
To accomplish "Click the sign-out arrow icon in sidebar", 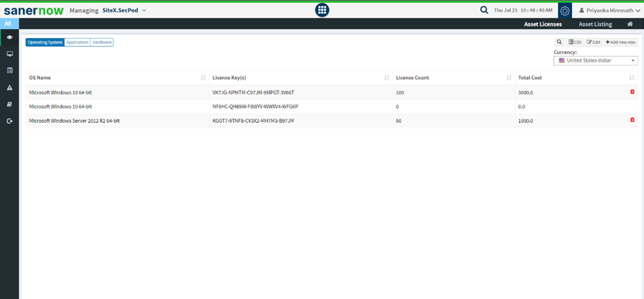I will tap(10, 121).
